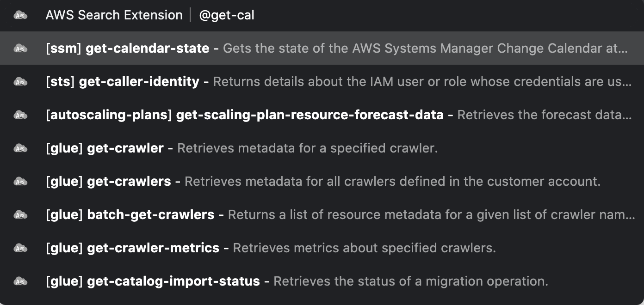
Task: Click into the @get-cal search input
Action: click(416, 15)
